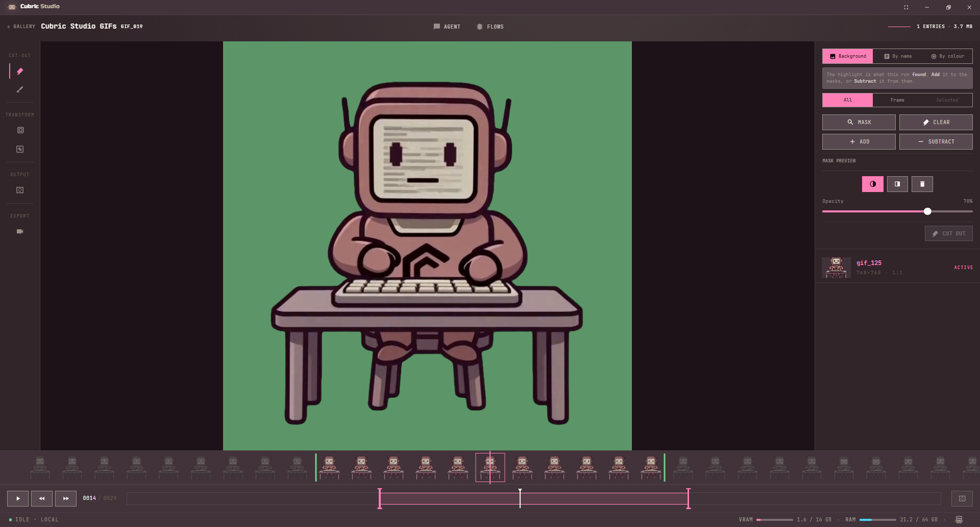This screenshot has width=980, height=527.
Task: Step back one frame
Action: pyautogui.click(x=42, y=498)
